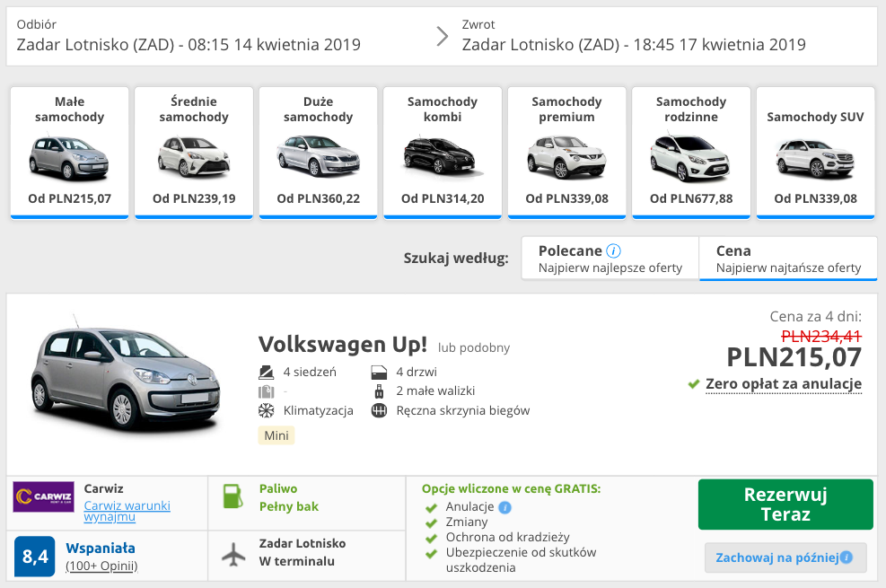Screen dimensions: 886x588
Task: Click the small suitcase icon by 2 małe walizki
Action: click(379, 391)
